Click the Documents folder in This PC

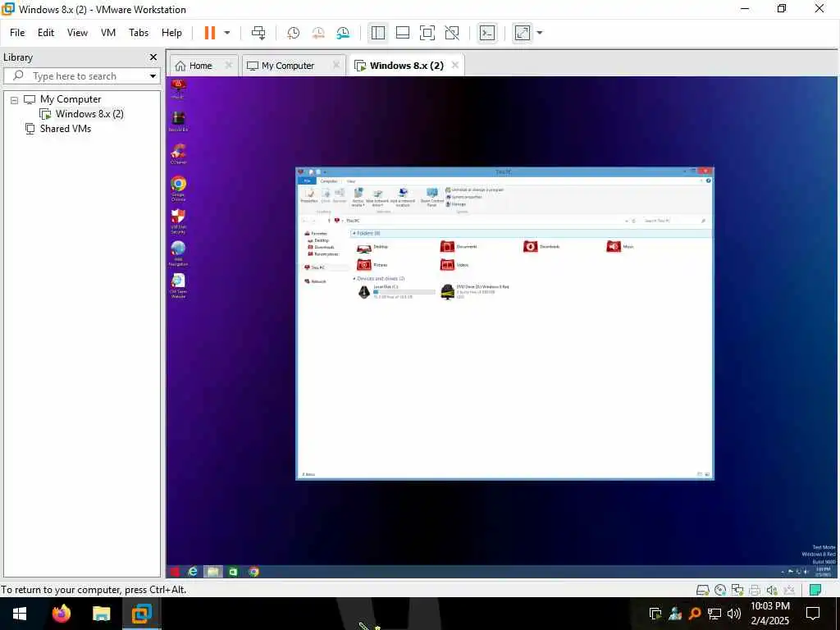[459, 246]
